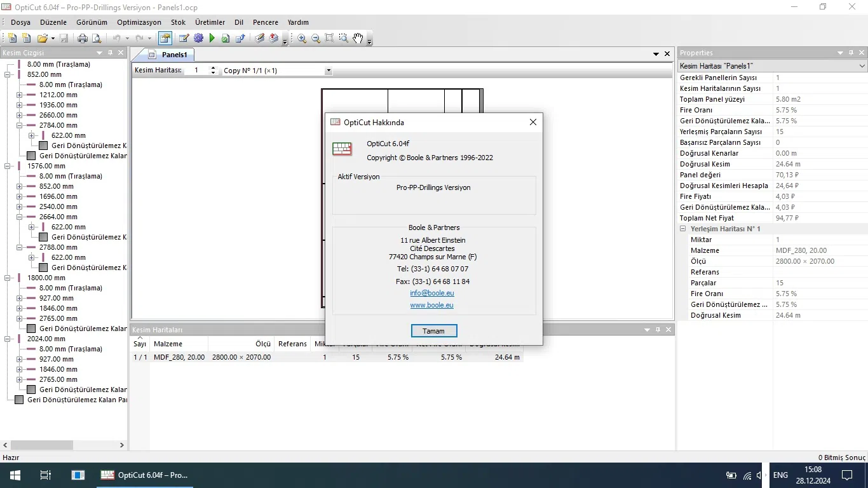Open the Dosya menu
Screen dimensions: 868x488
pos(20,22)
